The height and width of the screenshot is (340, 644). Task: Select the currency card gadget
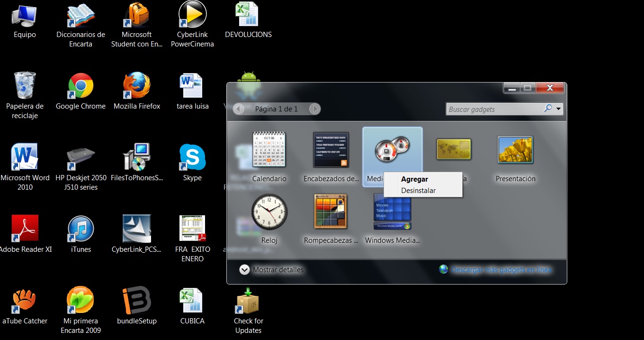pyautogui.click(x=454, y=149)
